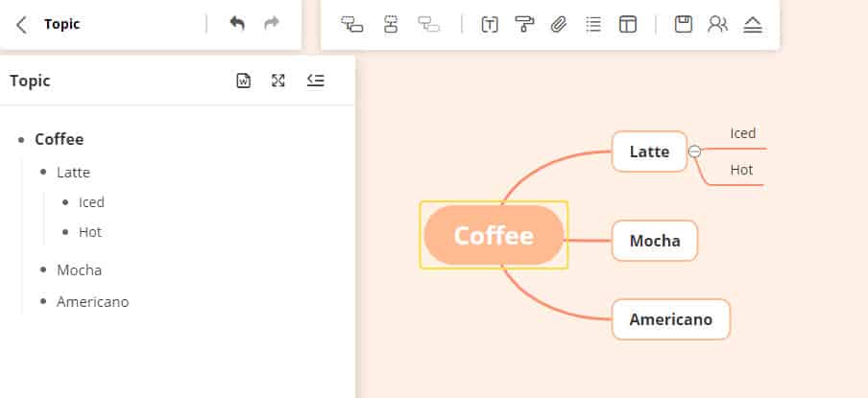This screenshot has height=398, width=868.
Task: Click the Topic heading of outline panel
Action: click(30, 81)
